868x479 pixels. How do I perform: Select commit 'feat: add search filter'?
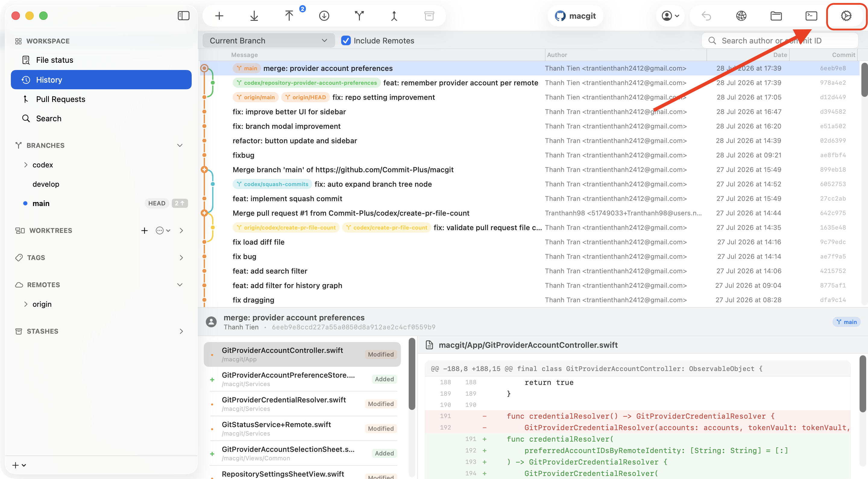[x=529, y=271]
